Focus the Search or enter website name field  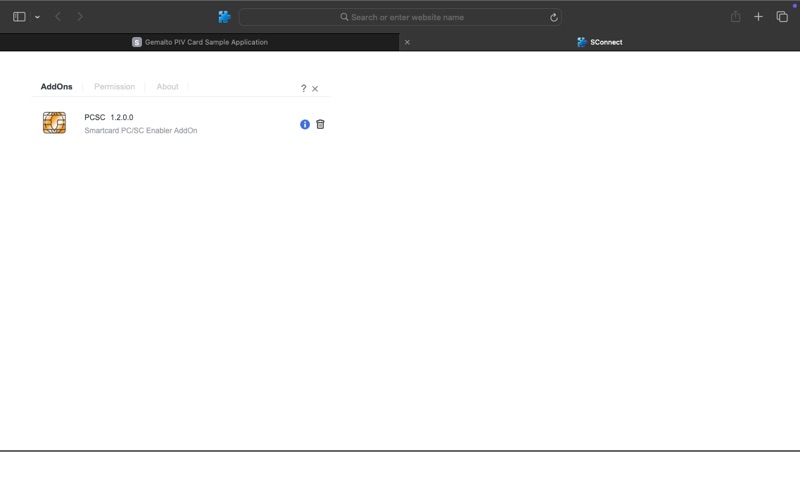click(x=400, y=17)
